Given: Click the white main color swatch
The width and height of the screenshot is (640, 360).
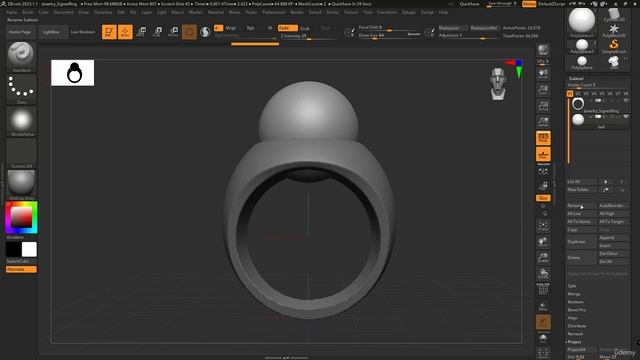Looking at the screenshot, I should coord(29,249).
